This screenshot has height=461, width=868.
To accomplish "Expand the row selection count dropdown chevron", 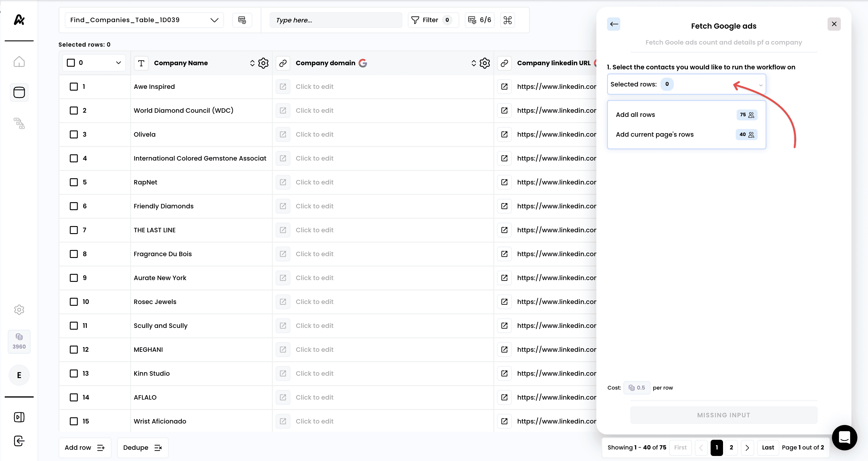I will (118, 63).
